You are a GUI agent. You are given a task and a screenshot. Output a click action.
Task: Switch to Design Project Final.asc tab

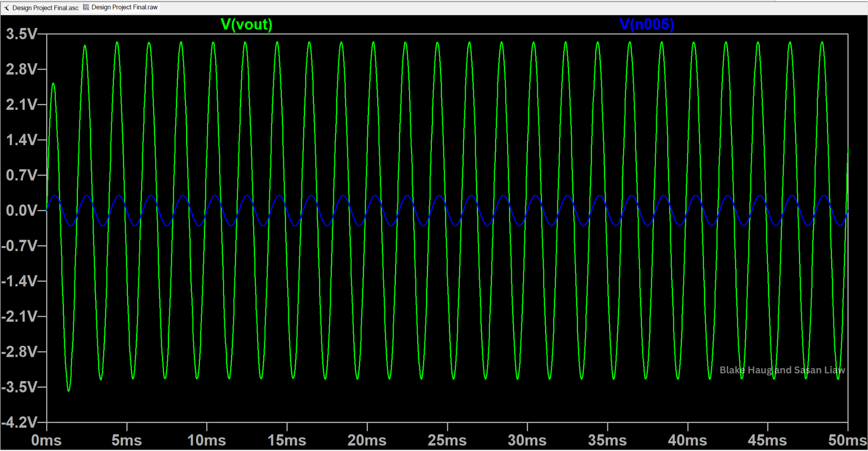point(41,8)
